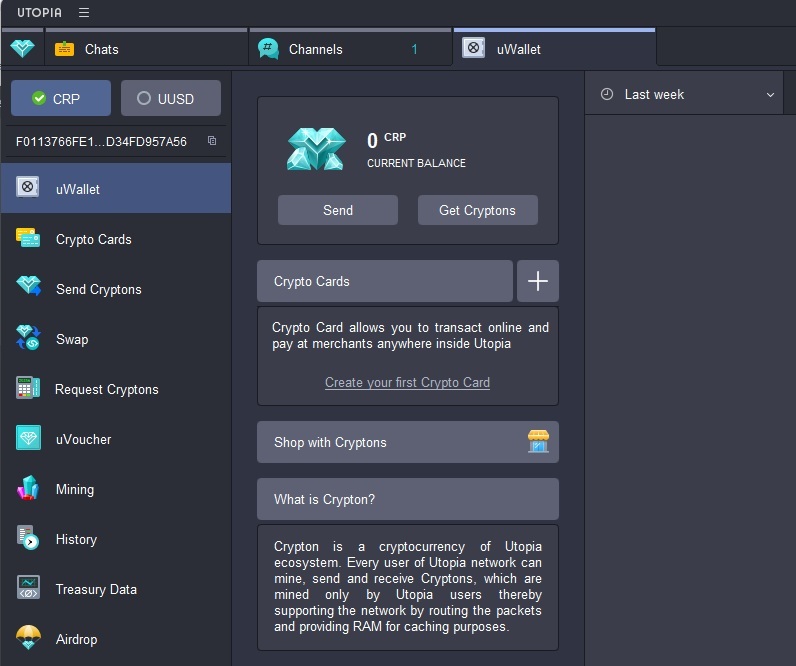Add a new Crypto Card with plus
The width and height of the screenshot is (796, 666).
[538, 281]
